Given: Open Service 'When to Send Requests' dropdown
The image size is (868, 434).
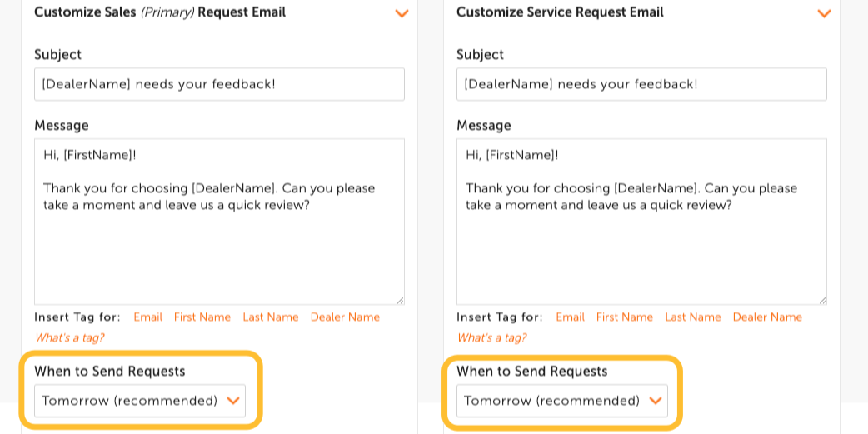Looking at the screenshot, I should pos(562,401).
